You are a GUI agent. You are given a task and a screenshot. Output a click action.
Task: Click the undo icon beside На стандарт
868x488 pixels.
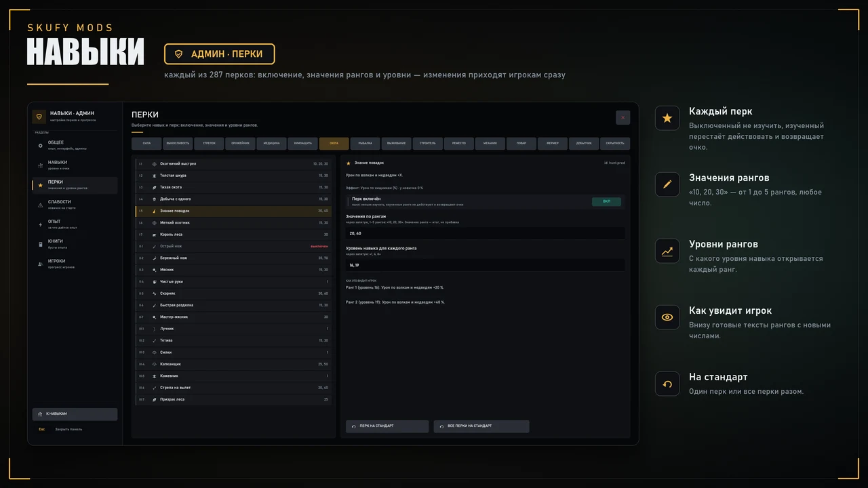[x=667, y=384]
